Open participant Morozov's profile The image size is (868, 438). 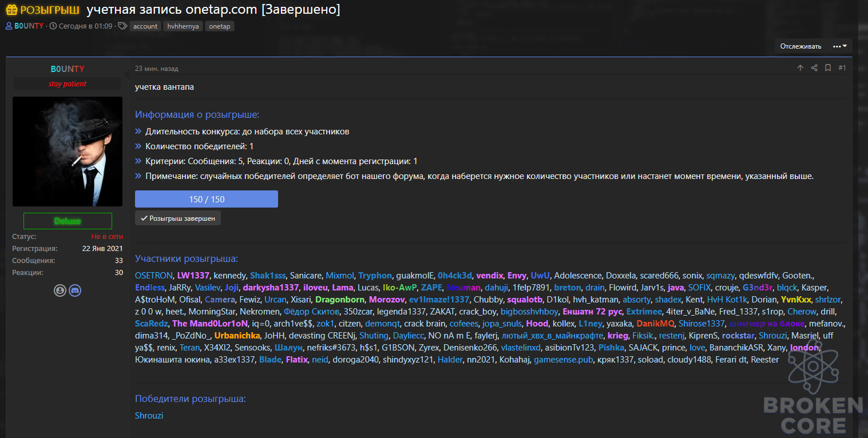point(387,299)
